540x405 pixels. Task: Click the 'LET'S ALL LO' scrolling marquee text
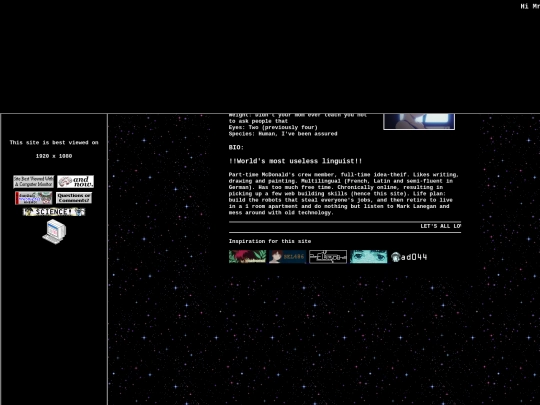[440, 226]
